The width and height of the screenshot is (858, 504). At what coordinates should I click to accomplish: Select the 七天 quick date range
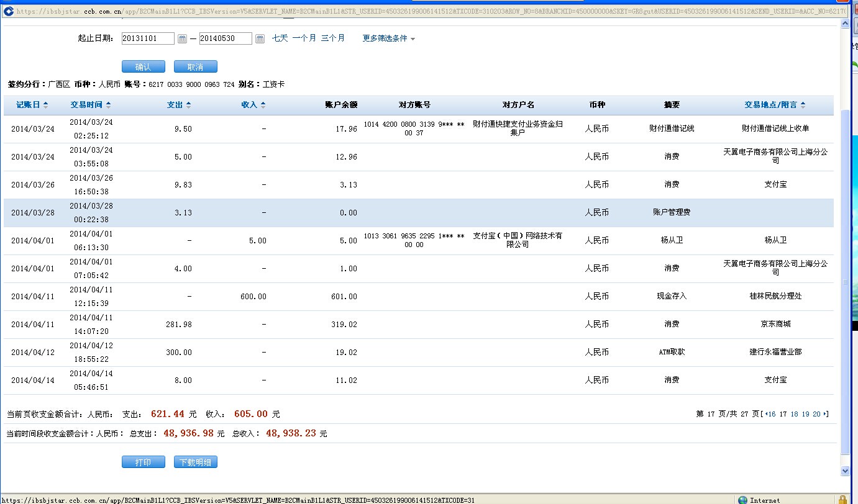click(x=280, y=38)
